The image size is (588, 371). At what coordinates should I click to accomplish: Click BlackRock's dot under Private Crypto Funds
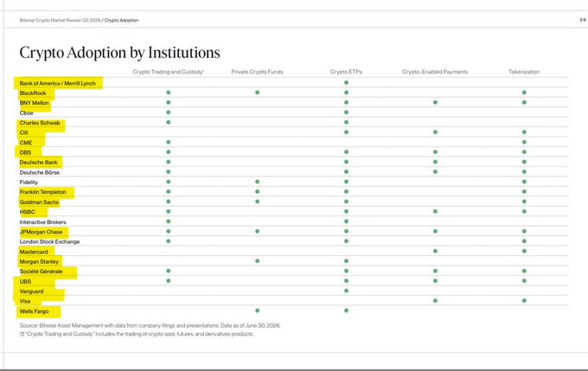pos(258,93)
